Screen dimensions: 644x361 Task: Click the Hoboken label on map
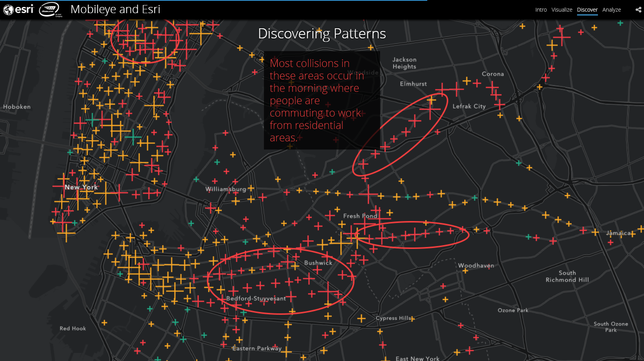(x=17, y=107)
